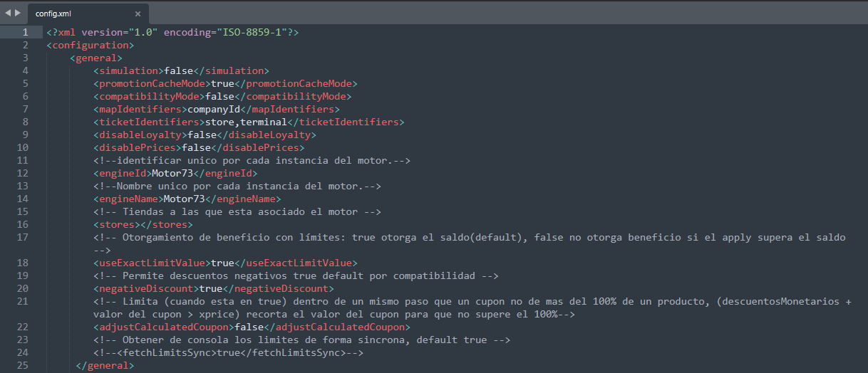Click the simulation false value
Viewport: 868px width, 373px height.
[x=178, y=70]
